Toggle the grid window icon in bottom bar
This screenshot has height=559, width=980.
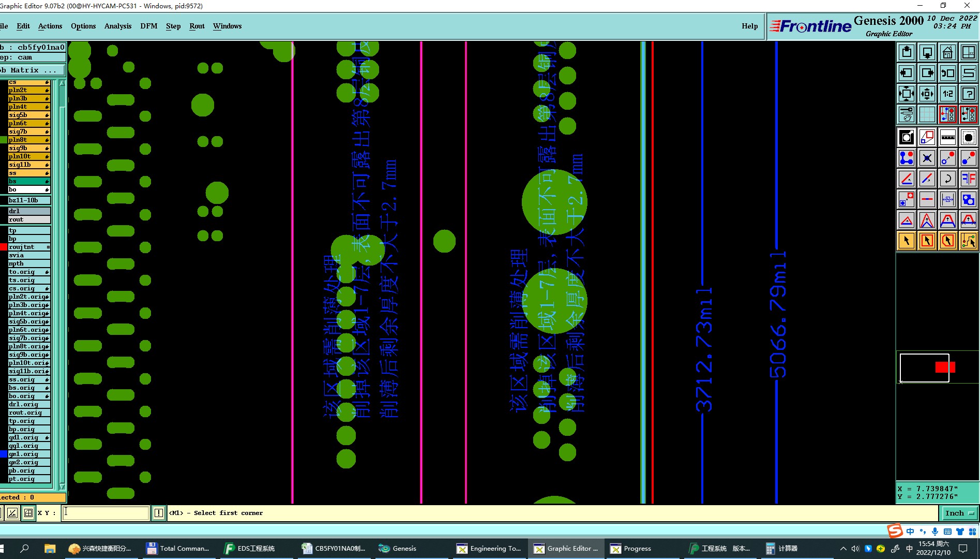28,513
